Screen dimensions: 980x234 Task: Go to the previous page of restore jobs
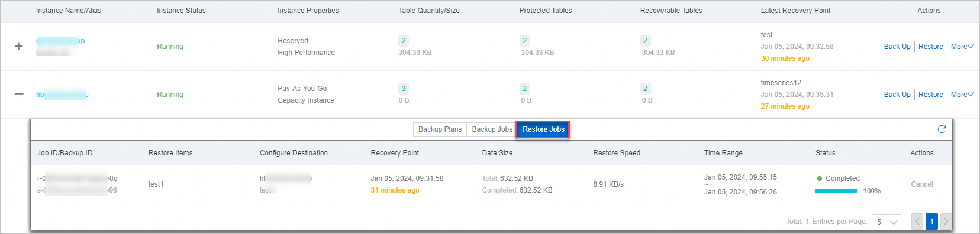(917, 222)
